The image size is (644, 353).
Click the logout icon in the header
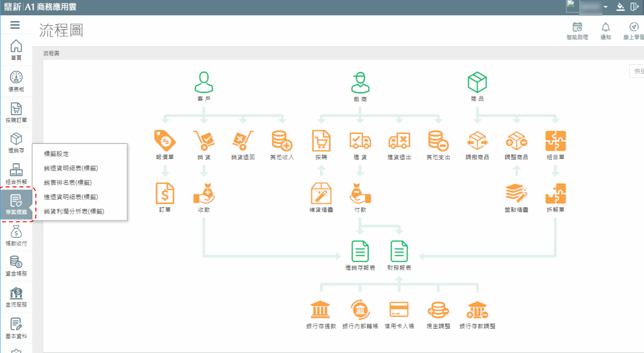coord(635,7)
